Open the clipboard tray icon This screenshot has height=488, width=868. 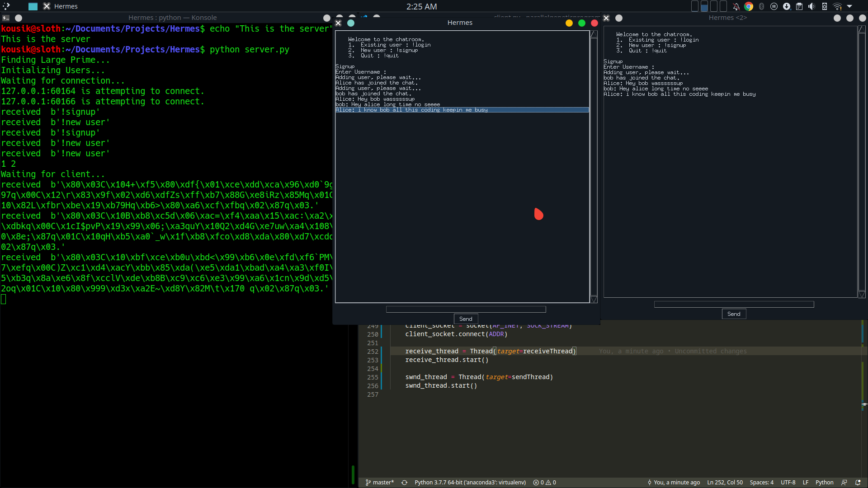[799, 6]
